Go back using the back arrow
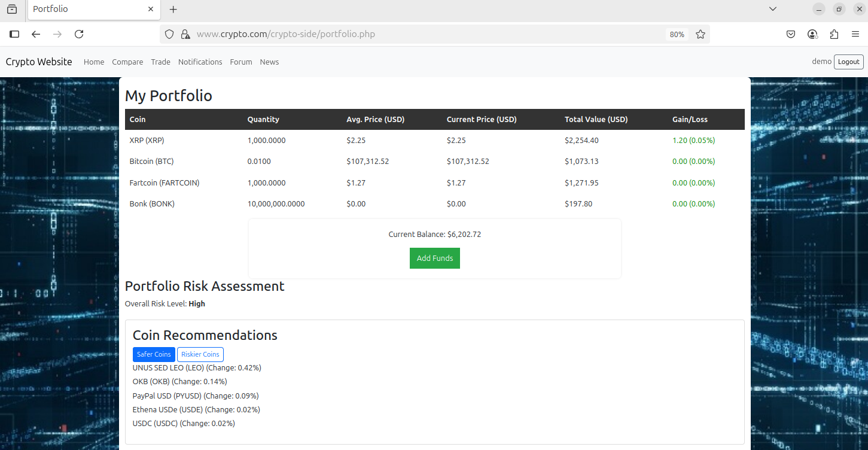This screenshot has width=868, height=450. click(36, 34)
